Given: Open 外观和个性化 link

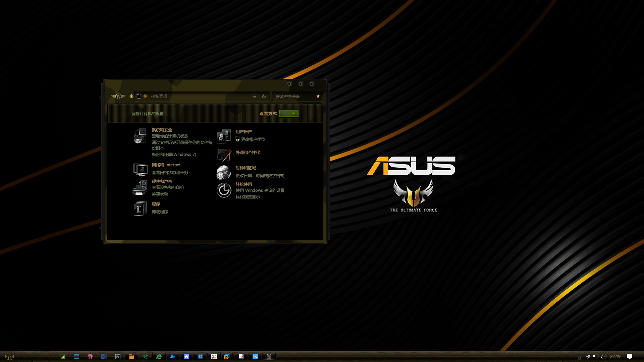Looking at the screenshot, I should tap(248, 153).
